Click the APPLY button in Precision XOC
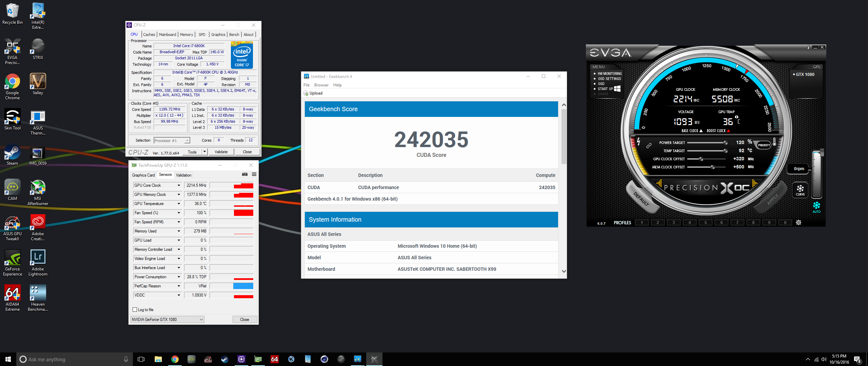 [x=773, y=199]
